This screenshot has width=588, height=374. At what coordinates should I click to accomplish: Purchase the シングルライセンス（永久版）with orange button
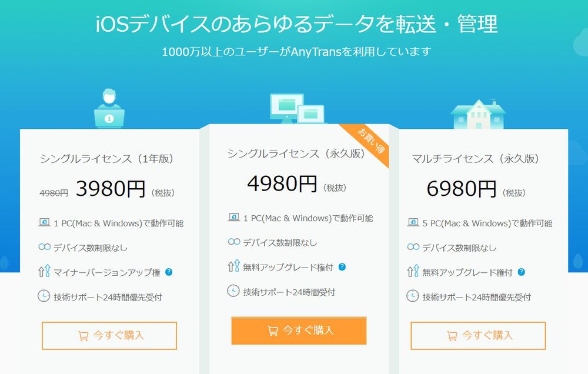coord(299,330)
